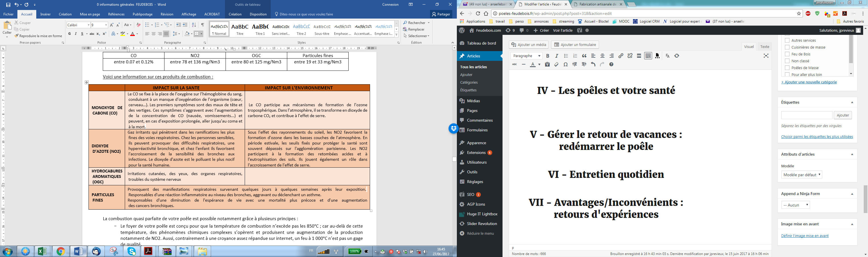Justify paragraph text in Word ribbon
Screen dimensions: 868x257
coord(166,34)
